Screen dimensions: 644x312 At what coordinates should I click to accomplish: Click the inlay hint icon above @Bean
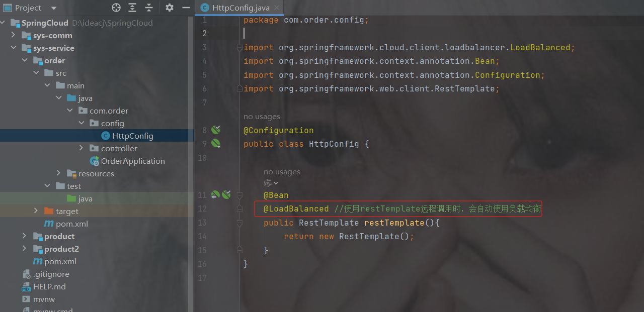(268, 183)
